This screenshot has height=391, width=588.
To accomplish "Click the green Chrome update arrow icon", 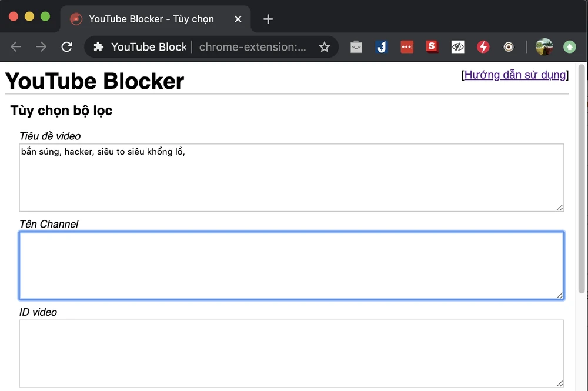I will (570, 47).
